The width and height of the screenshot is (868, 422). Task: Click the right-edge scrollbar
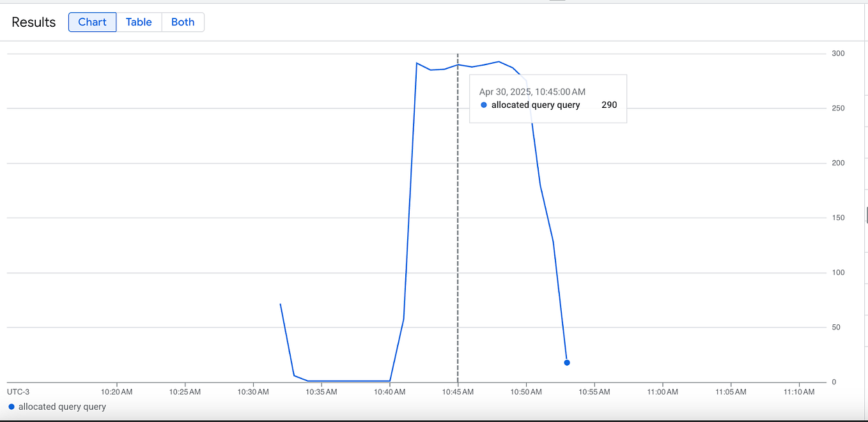[865, 214]
